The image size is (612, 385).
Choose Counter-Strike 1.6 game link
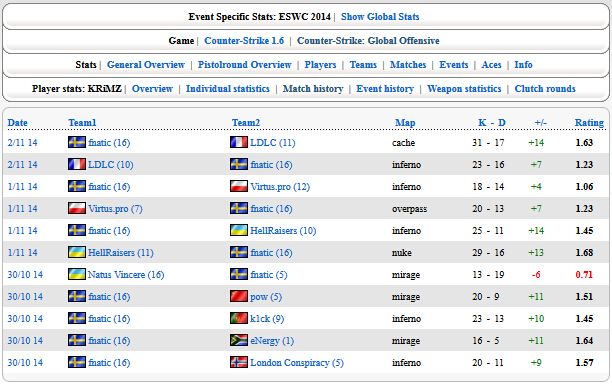244,41
